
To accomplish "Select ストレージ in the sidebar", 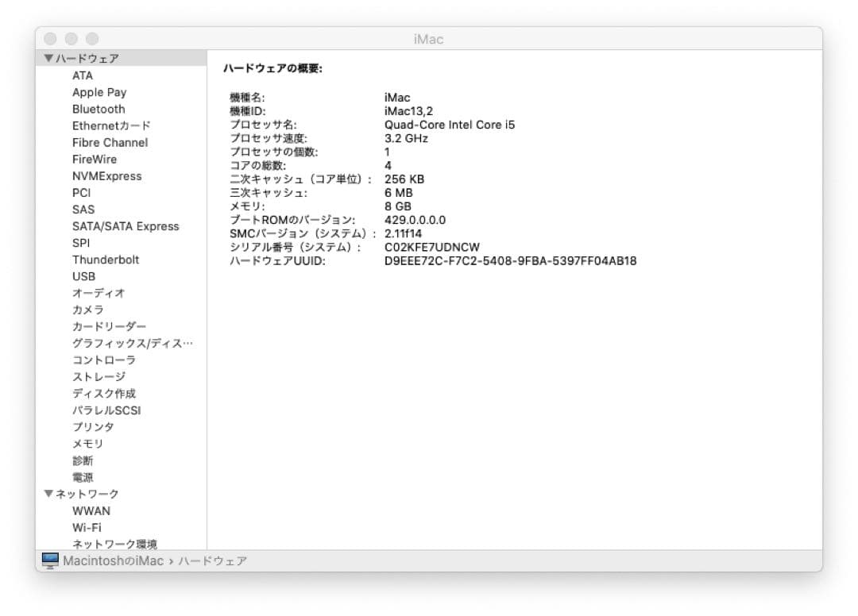I will [99, 376].
